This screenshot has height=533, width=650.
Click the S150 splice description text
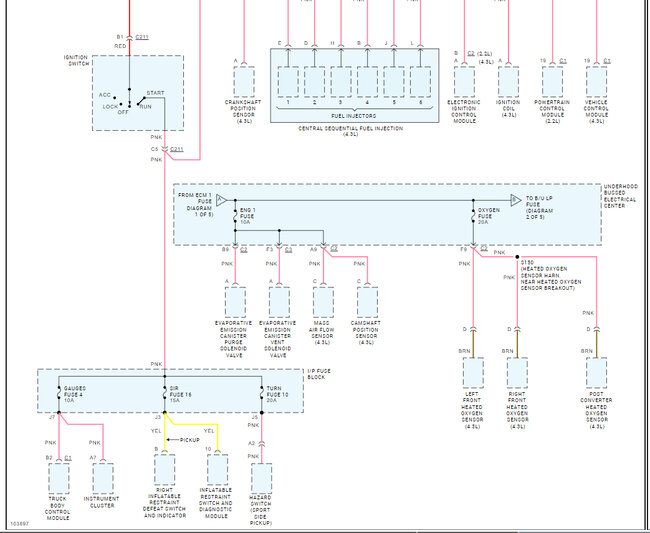click(551, 275)
